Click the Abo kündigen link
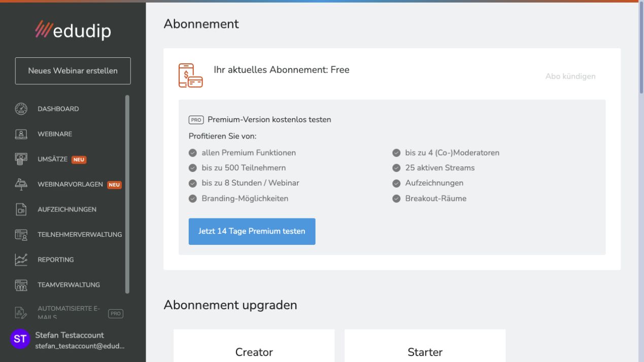Image resolution: width=644 pixels, height=362 pixels. click(x=570, y=76)
